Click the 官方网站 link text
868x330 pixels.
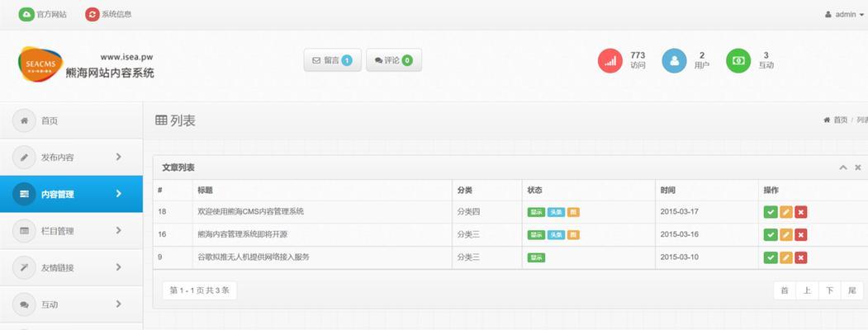coord(51,14)
